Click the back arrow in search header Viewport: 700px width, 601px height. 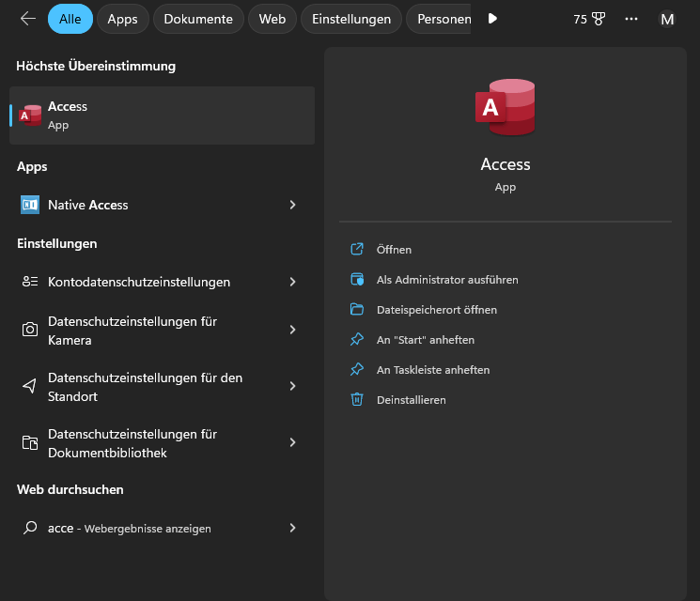(x=27, y=19)
